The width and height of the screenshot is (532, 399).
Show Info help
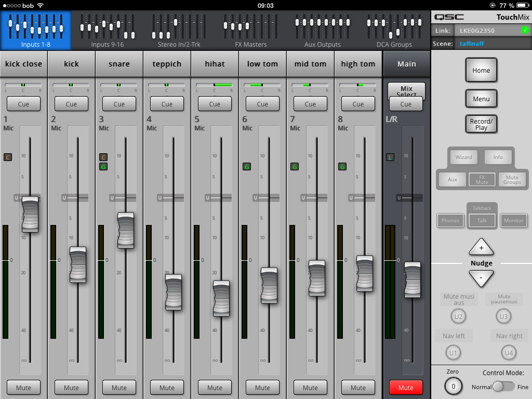point(498,157)
